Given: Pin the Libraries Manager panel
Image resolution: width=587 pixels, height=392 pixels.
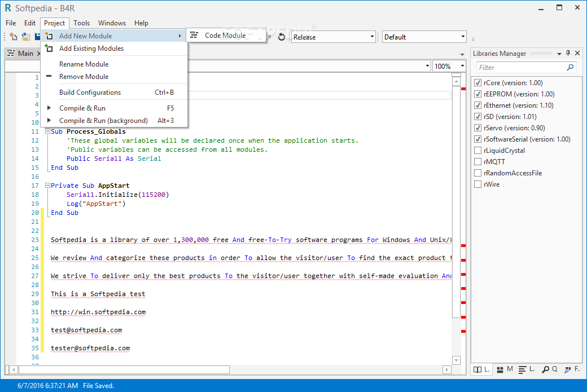Looking at the screenshot, I should pos(568,53).
